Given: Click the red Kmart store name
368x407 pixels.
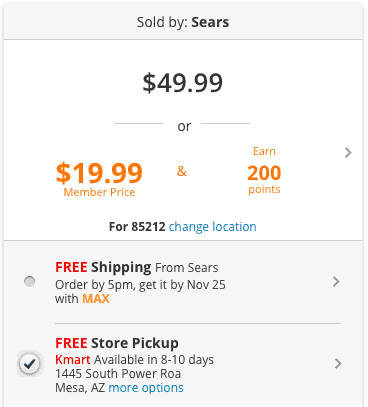Looking at the screenshot, I should [x=73, y=360].
